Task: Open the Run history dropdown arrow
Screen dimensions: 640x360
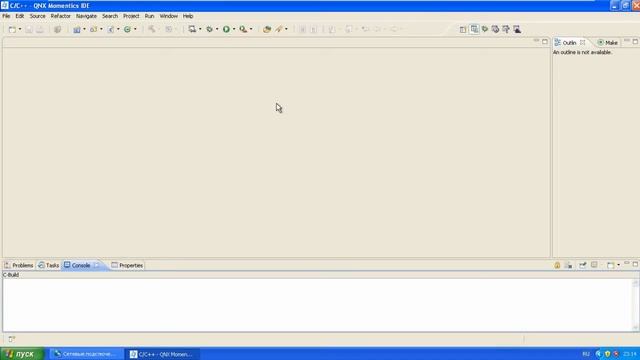Action: 234,29
